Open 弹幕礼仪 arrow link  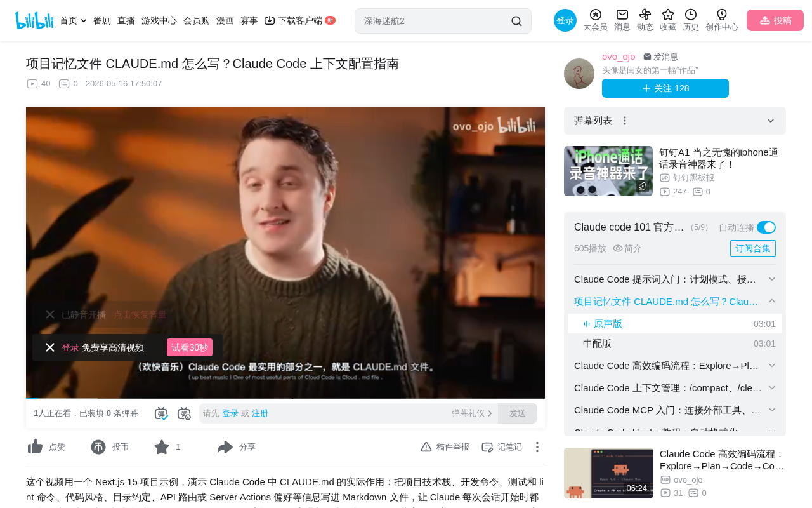[x=472, y=413]
